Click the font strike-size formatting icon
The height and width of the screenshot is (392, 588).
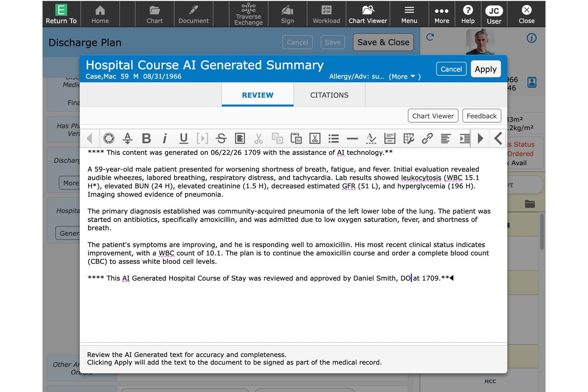[128, 138]
